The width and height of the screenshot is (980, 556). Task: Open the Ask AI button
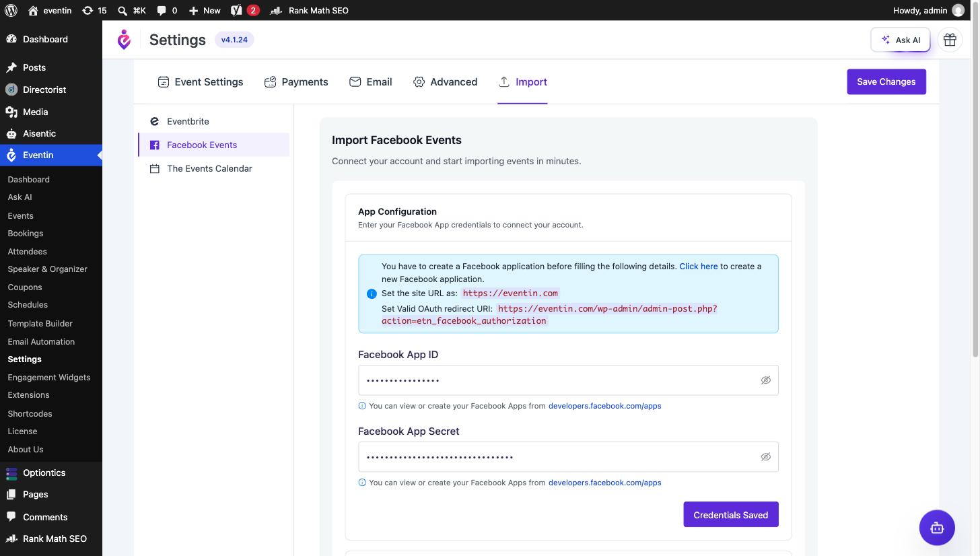(x=901, y=40)
